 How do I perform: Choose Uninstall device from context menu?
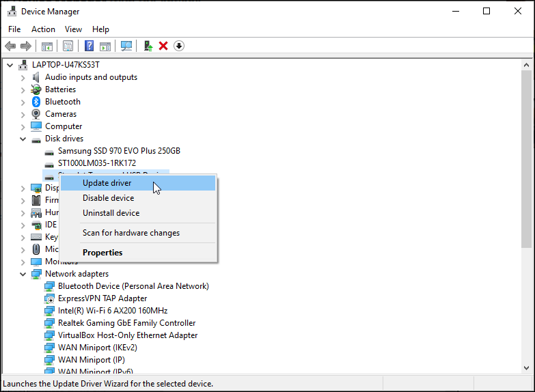point(111,213)
